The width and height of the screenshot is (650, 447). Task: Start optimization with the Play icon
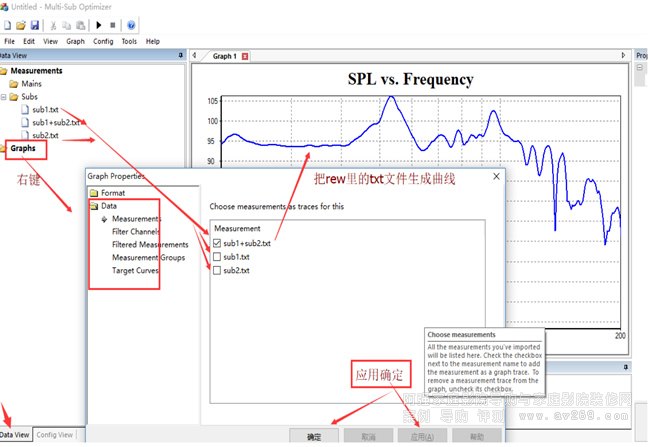click(96, 24)
